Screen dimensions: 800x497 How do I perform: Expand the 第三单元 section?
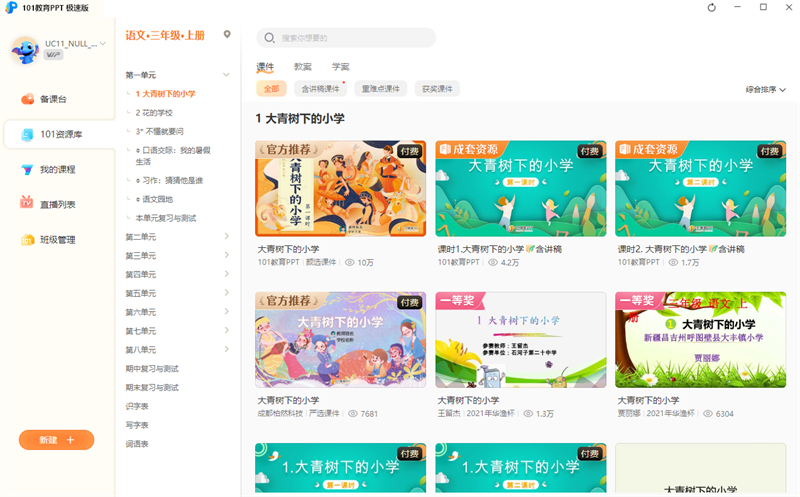pyautogui.click(x=227, y=255)
